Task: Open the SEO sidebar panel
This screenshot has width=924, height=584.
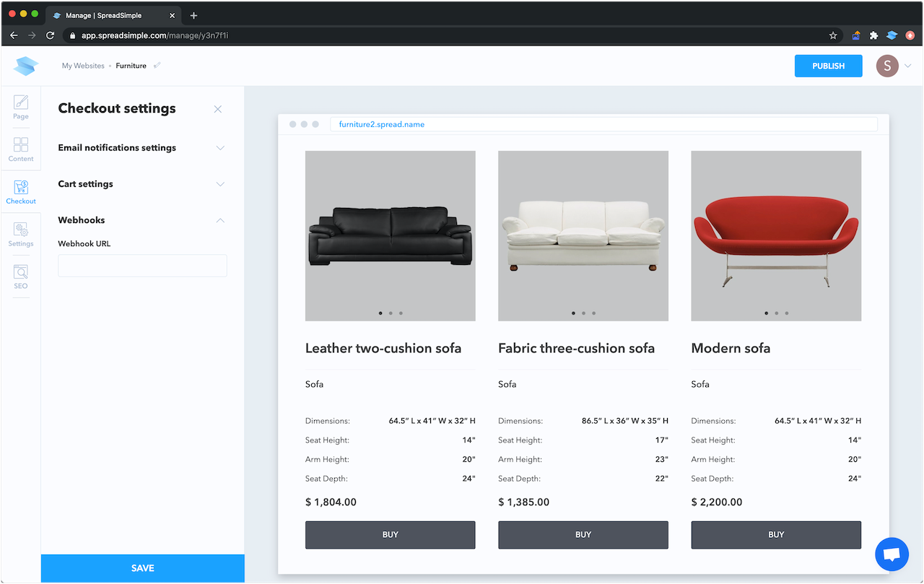Action: pos(21,277)
